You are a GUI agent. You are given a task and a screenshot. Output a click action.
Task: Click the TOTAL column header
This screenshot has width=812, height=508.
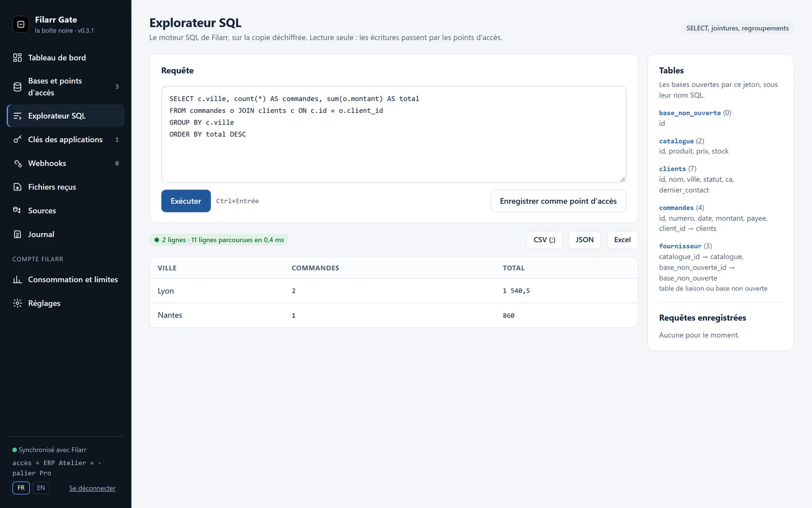(x=514, y=268)
